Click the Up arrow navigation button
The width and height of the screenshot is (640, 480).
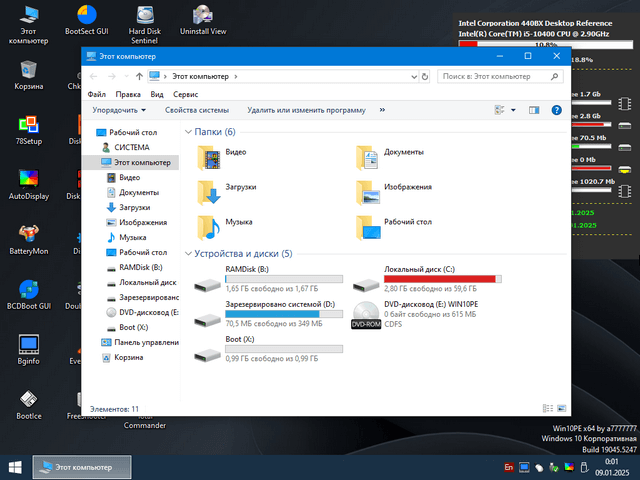pyautogui.click(x=138, y=76)
